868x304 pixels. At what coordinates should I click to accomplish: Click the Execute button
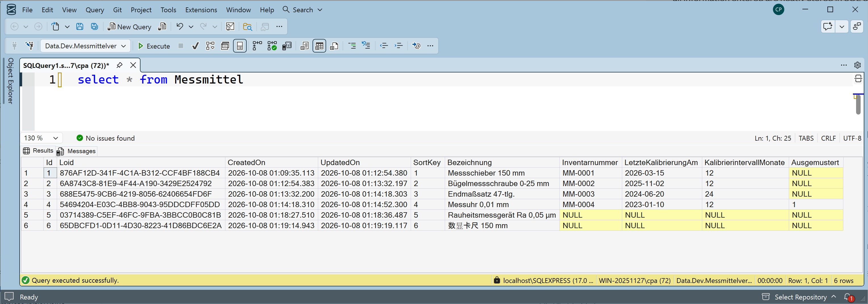(154, 46)
